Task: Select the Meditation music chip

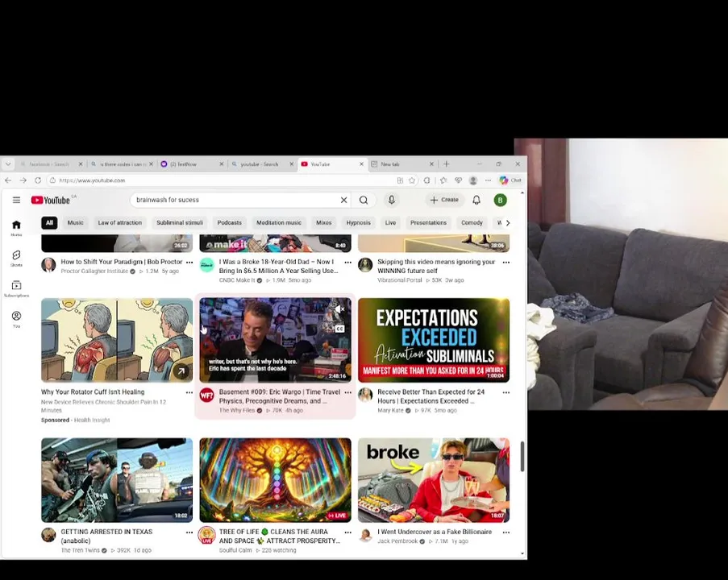Action: [279, 222]
